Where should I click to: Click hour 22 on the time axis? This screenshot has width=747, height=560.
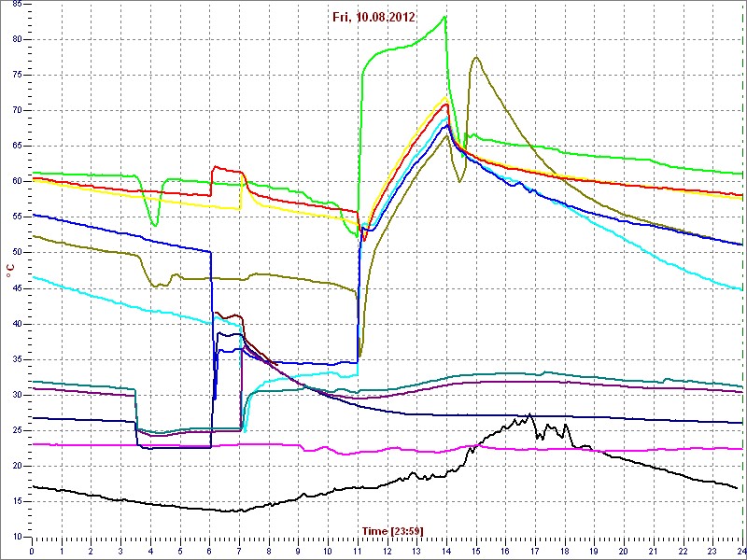pos(684,551)
